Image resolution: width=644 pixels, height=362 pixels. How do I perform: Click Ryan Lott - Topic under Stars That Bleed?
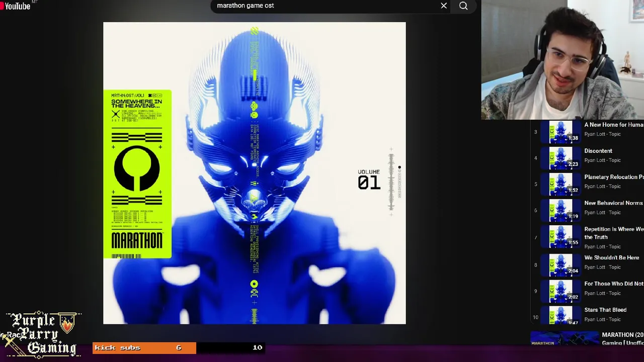[x=602, y=319]
